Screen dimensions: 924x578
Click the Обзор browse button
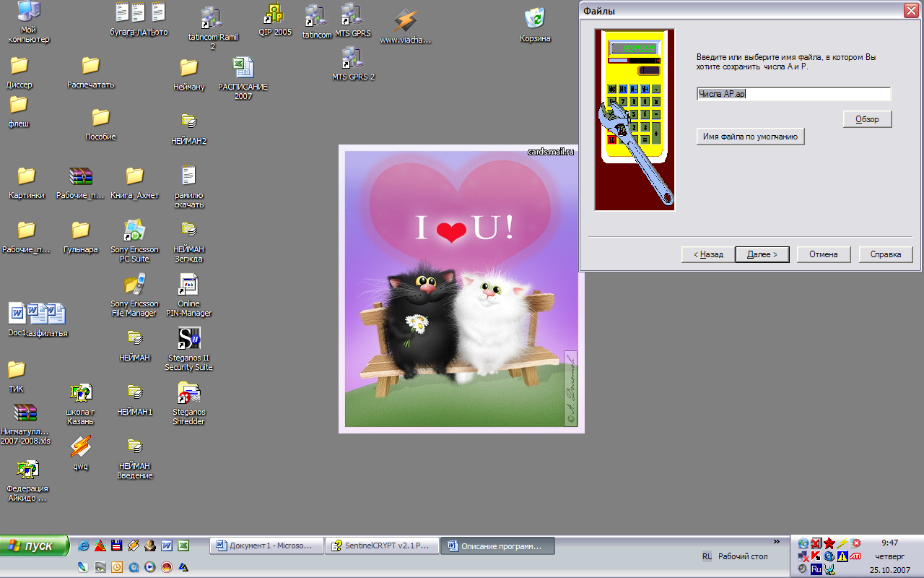tap(868, 119)
